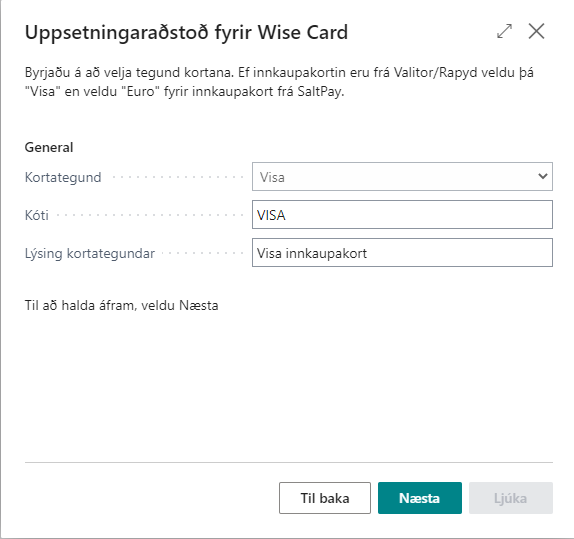Click the text "Til að halda áfram, veldu Næsta"
Viewport: 574px width, 539px height.
tap(122, 305)
